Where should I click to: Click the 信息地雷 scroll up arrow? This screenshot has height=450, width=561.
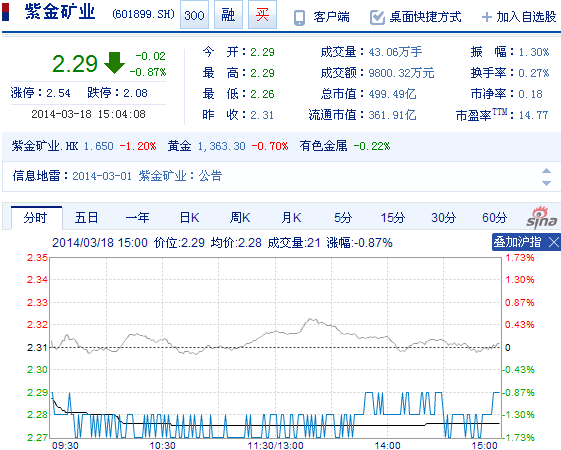tap(546, 171)
